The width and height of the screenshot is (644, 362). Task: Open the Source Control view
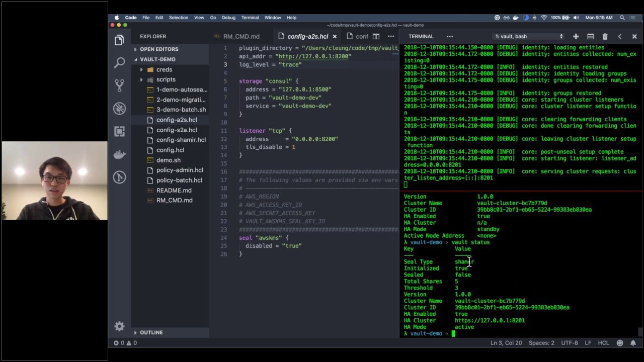tap(119, 85)
